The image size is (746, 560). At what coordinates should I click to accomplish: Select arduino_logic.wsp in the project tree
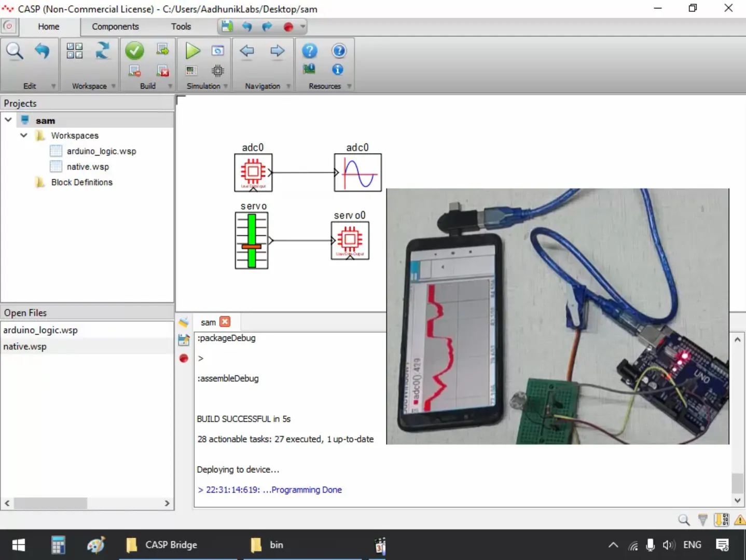[x=101, y=151]
